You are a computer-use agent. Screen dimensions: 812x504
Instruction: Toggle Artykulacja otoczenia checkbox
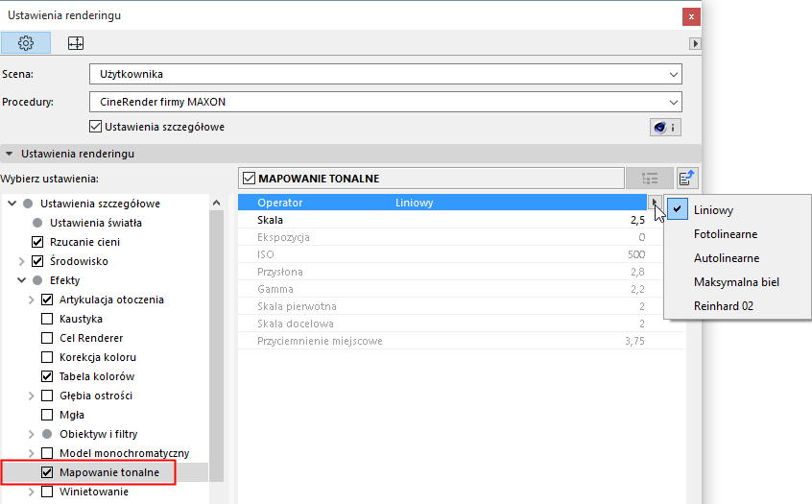click(x=47, y=300)
